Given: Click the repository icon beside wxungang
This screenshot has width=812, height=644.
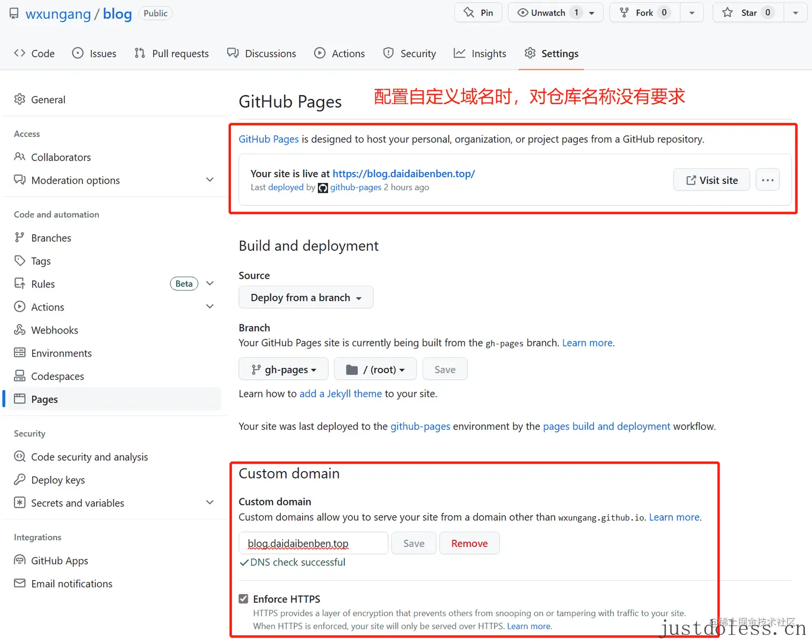Looking at the screenshot, I should click(14, 13).
